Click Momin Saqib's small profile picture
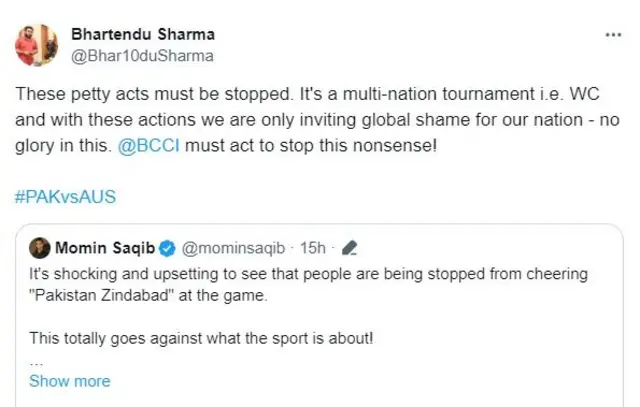This screenshot has height=407, width=640. pyautogui.click(x=40, y=247)
